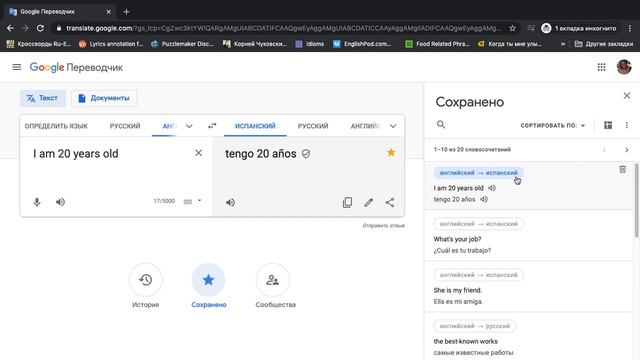Image resolution: width=640 pixels, height=360 pixels.
Task: Play audio for saved 'tengo 20 años'
Action: [x=484, y=199]
